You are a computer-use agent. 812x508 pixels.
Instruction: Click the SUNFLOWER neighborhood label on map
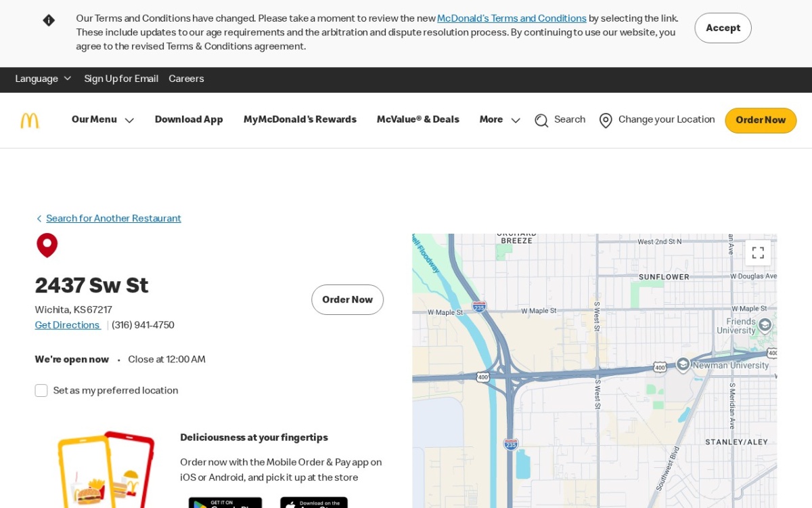point(664,277)
